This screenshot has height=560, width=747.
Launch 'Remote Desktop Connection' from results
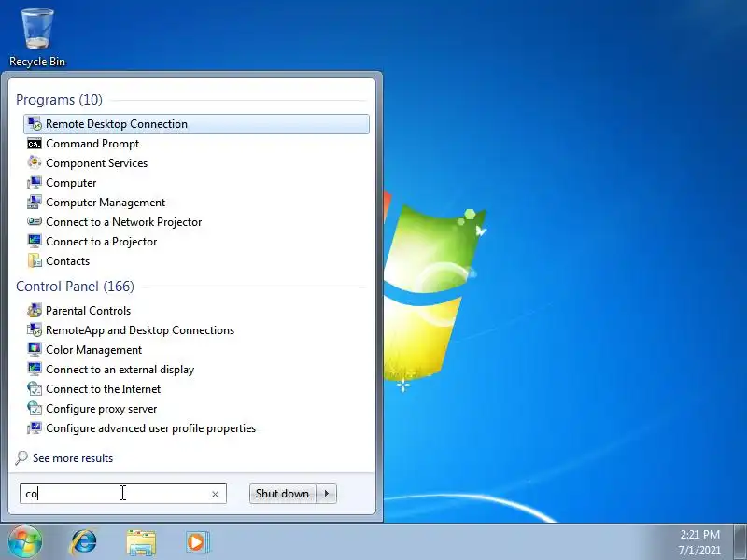point(196,124)
